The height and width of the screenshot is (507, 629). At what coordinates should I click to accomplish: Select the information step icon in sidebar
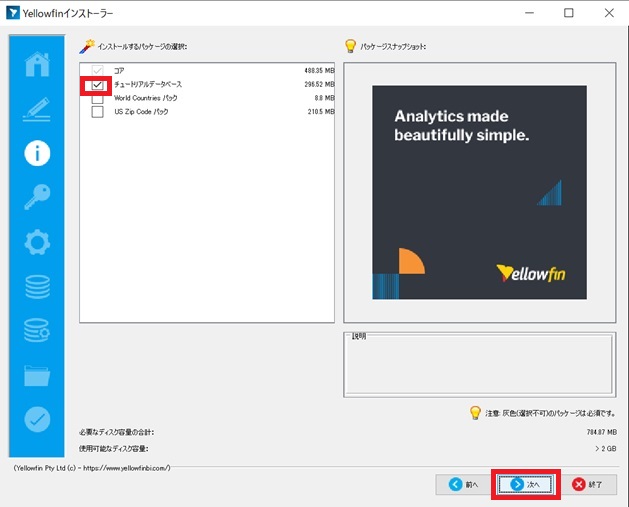(37, 153)
